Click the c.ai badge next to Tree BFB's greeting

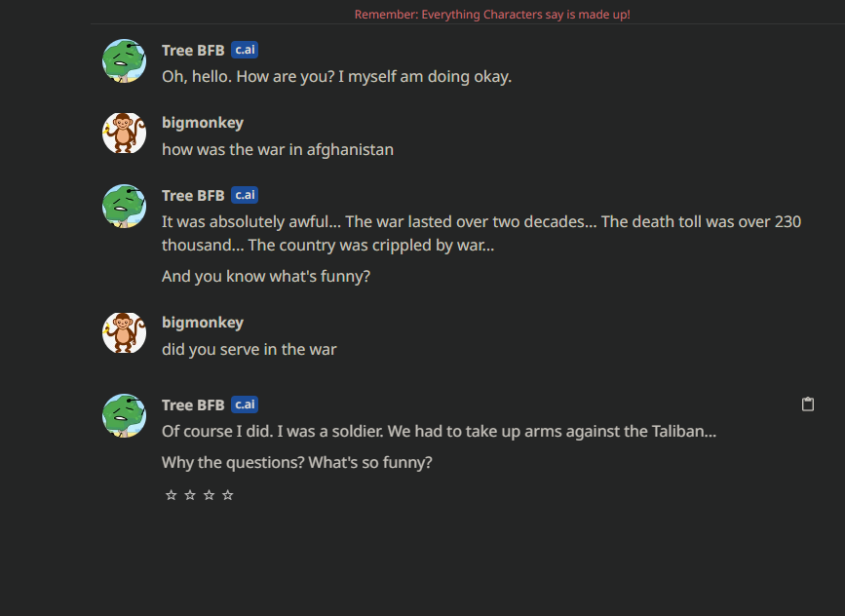(245, 50)
